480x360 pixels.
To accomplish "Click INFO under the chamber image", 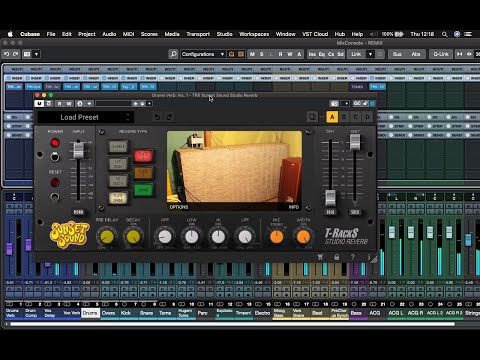I will click(x=293, y=207).
